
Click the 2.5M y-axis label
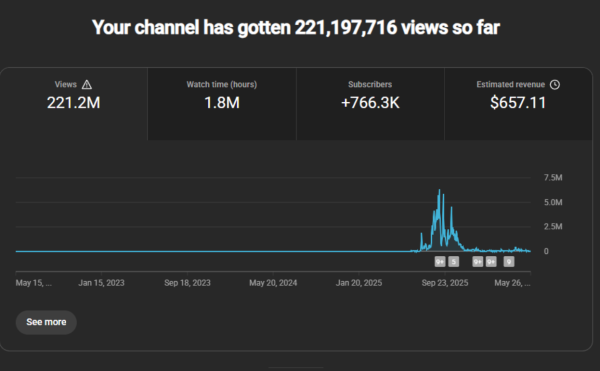[553, 226]
